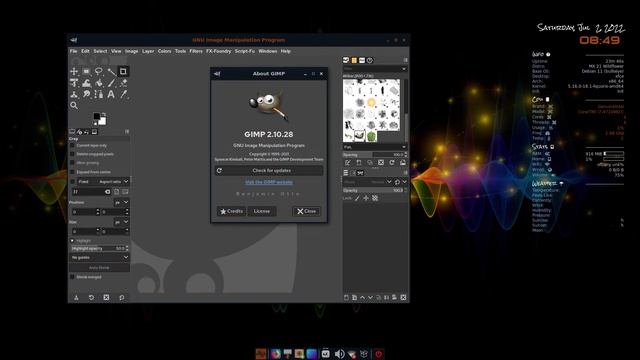The image size is (640, 360).
Task: Click the raise layer arrow icon
Action: [362, 298]
